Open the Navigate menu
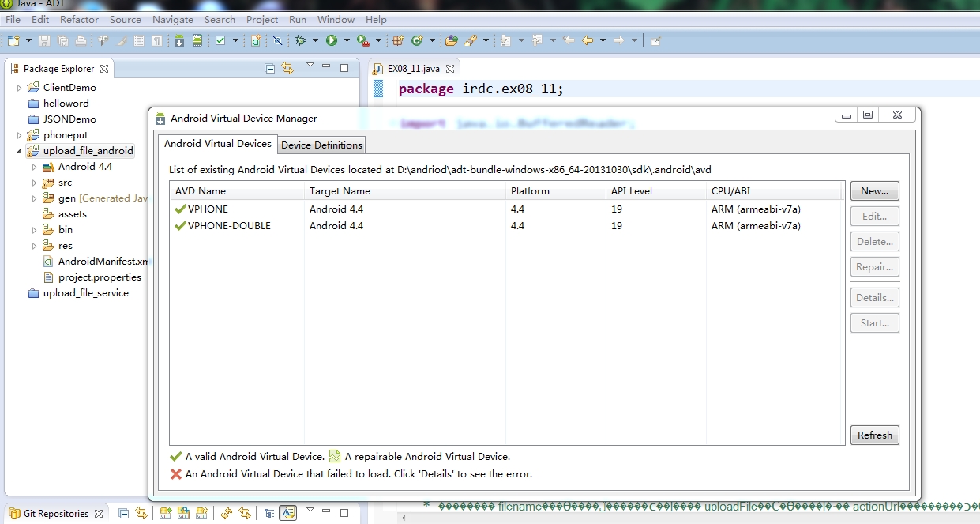980x524 pixels. coord(173,19)
